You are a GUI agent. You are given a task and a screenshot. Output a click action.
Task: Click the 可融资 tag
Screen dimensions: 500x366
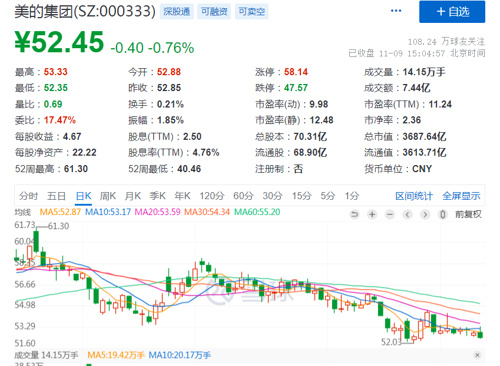(x=214, y=12)
